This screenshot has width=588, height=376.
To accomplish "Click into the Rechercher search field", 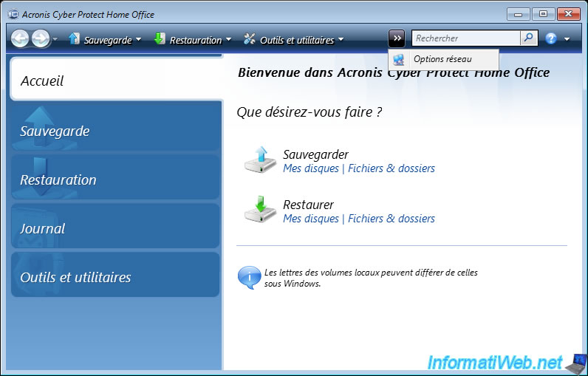I will click(465, 38).
